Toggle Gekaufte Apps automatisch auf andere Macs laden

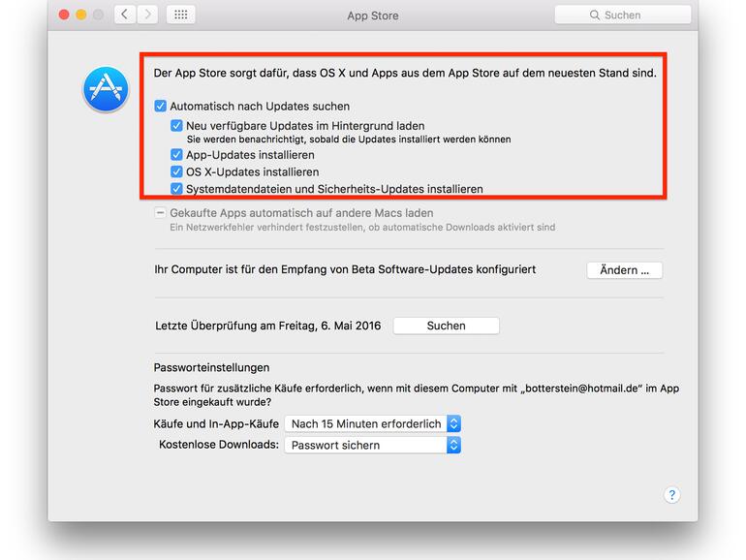(x=160, y=213)
